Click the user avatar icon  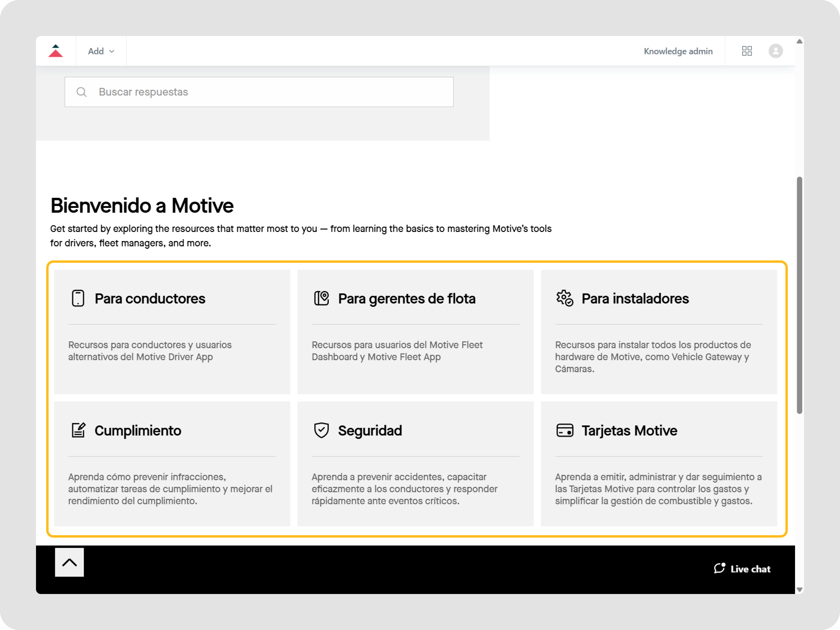tap(776, 50)
